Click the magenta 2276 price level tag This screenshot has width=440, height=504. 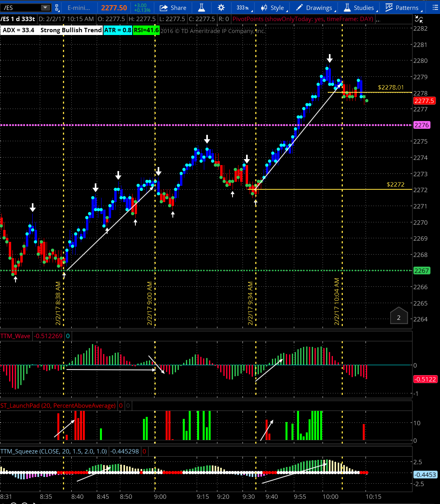pyautogui.click(x=421, y=125)
